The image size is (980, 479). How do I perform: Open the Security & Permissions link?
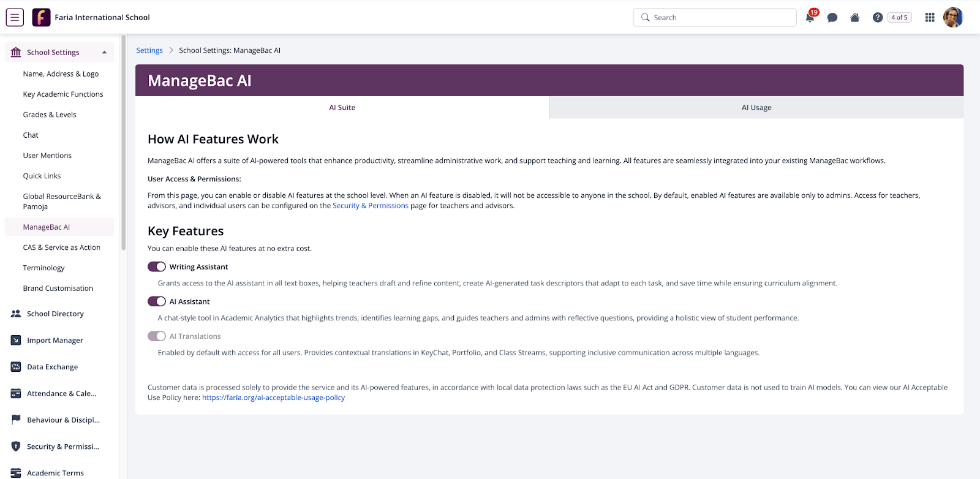pyautogui.click(x=370, y=205)
